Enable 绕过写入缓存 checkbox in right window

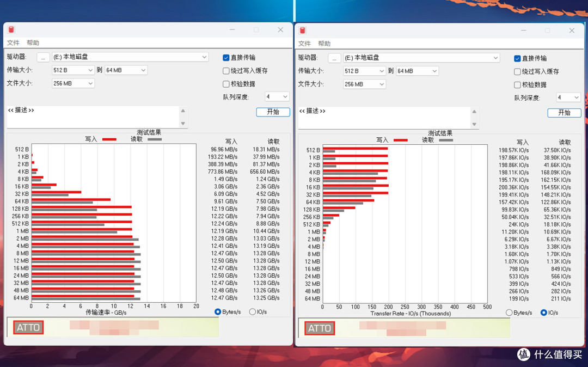point(518,71)
